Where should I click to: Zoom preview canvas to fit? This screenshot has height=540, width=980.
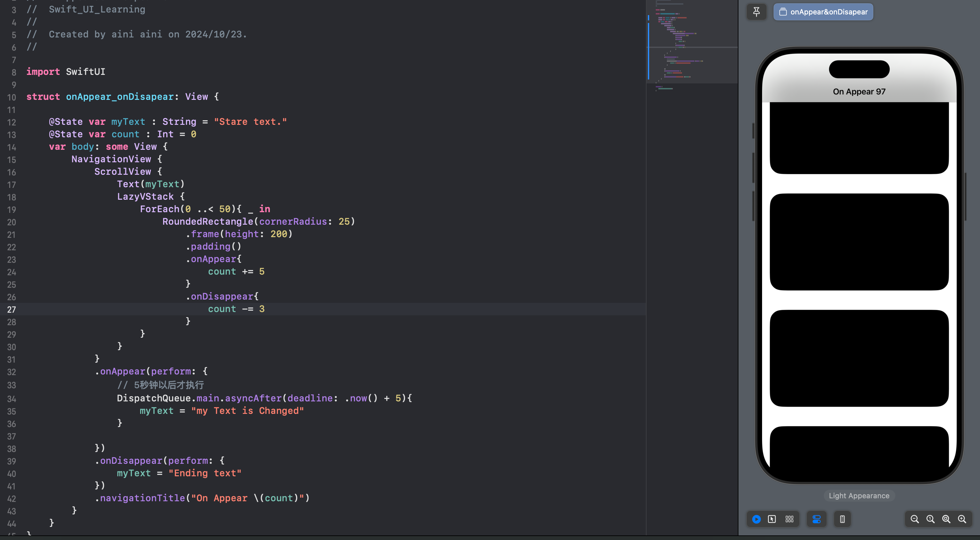click(946, 519)
